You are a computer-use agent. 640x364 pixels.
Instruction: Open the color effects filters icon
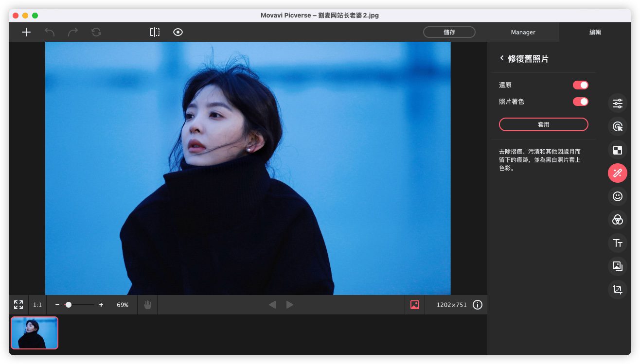(617, 220)
